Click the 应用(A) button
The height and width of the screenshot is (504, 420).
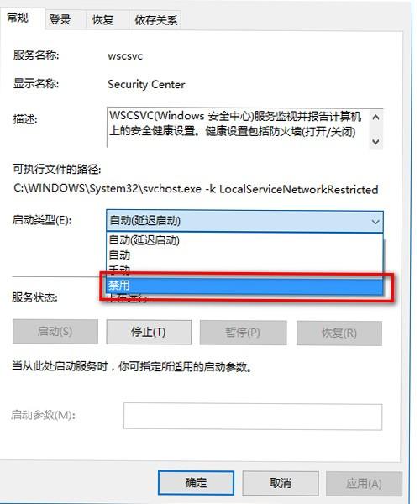click(x=364, y=484)
